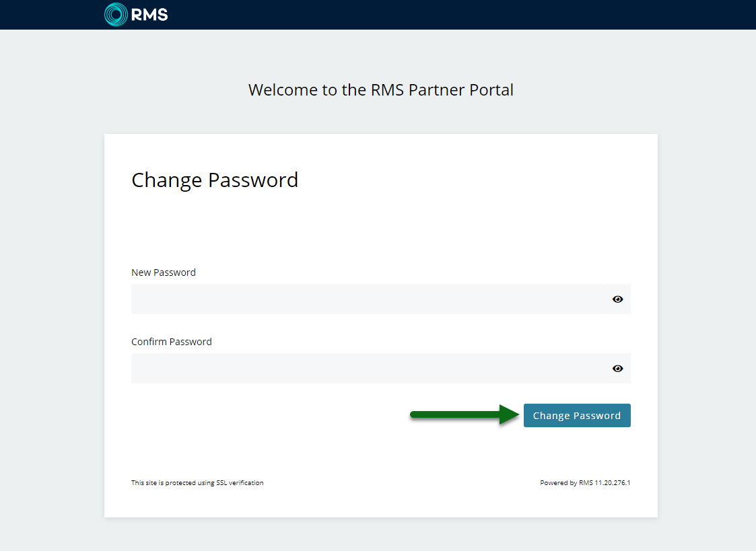Click the SSL verification notice text
The height and width of the screenshot is (551, 756).
(197, 482)
